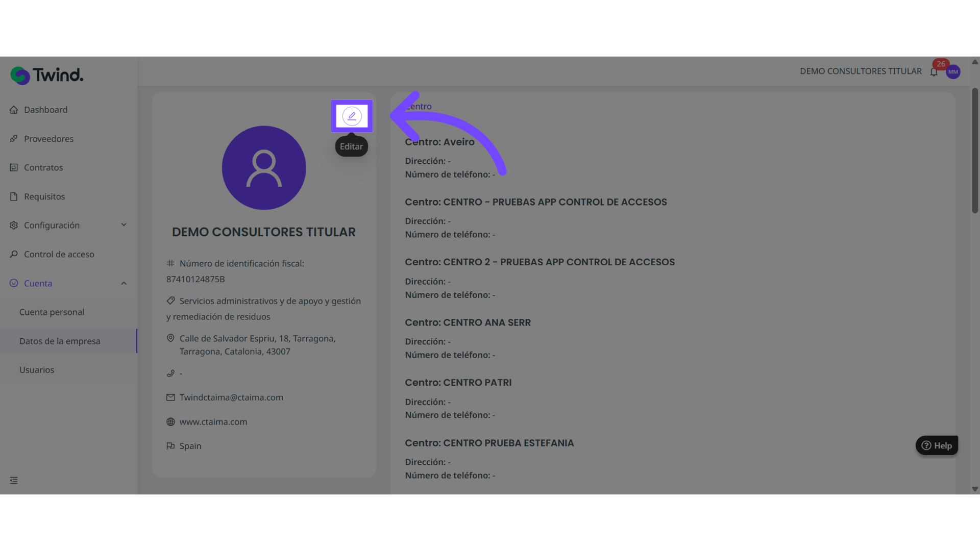Expand the Configuración chevron
Image resolution: width=980 pixels, height=551 pixels.
pos(124,225)
